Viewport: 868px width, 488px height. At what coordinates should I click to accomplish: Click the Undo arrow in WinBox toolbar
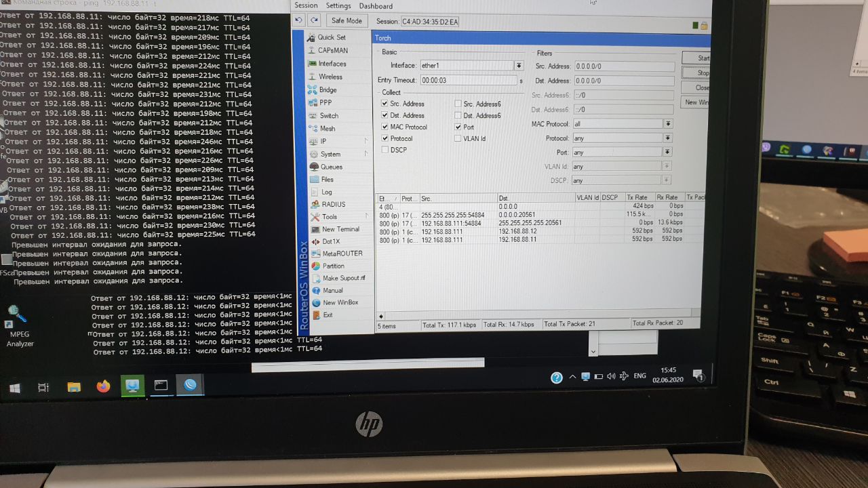point(299,20)
